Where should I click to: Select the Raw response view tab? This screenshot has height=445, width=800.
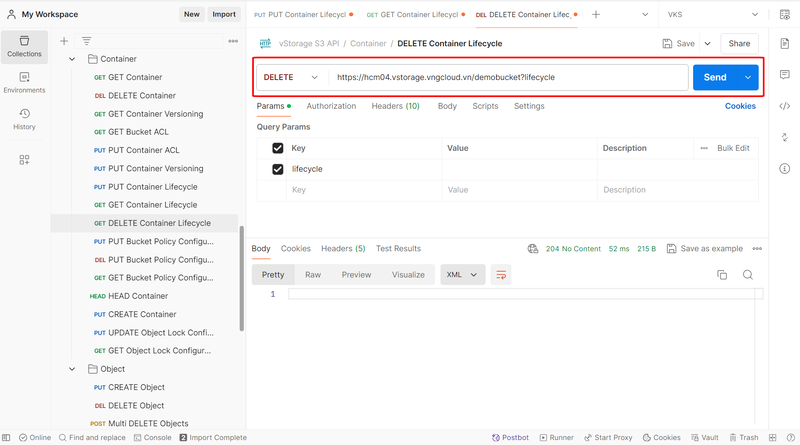point(313,275)
